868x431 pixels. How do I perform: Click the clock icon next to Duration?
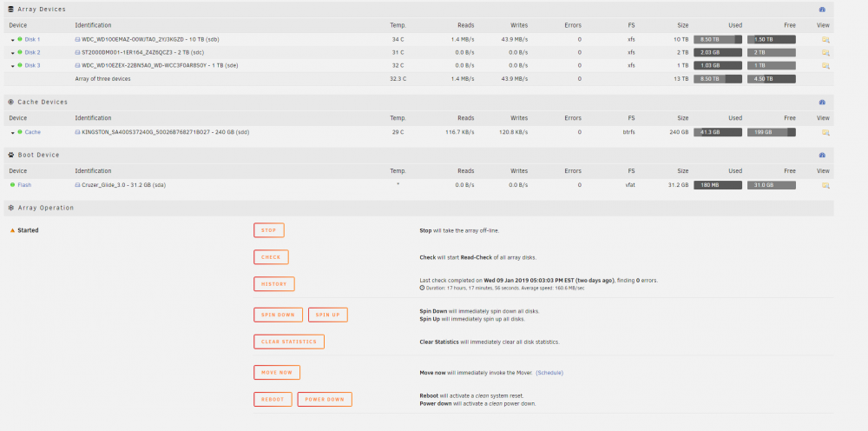click(x=423, y=288)
